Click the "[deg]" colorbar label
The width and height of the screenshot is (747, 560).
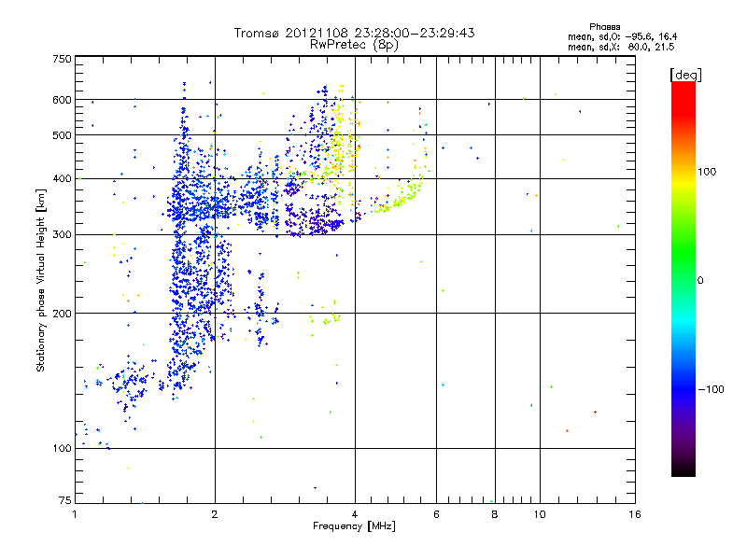coord(685,75)
